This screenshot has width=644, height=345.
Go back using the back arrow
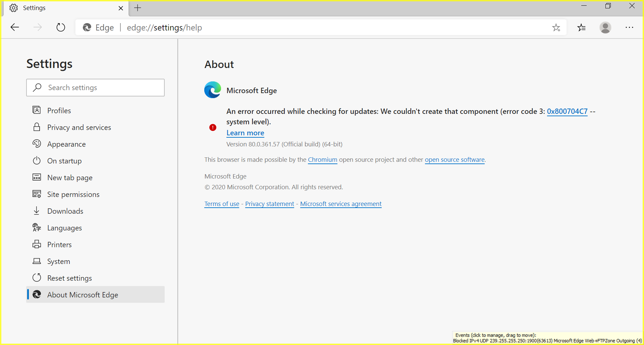coord(15,27)
